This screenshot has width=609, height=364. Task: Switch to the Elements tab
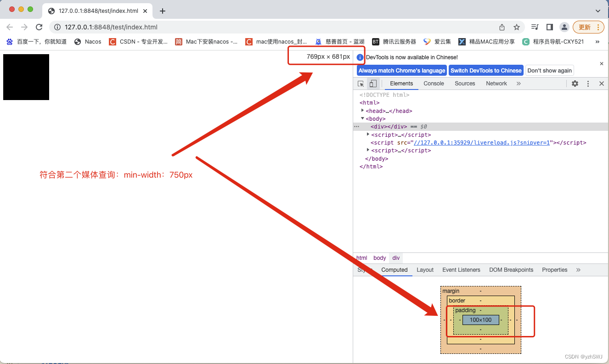(401, 84)
